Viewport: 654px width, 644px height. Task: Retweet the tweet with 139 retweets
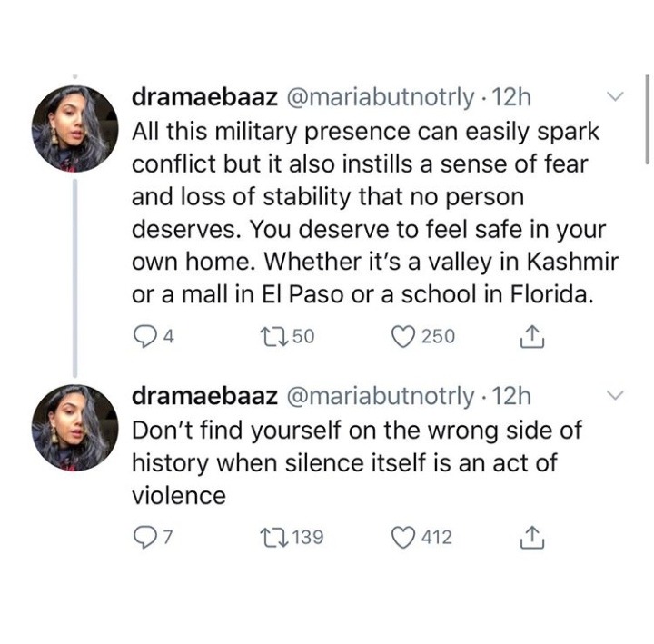(x=273, y=537)
